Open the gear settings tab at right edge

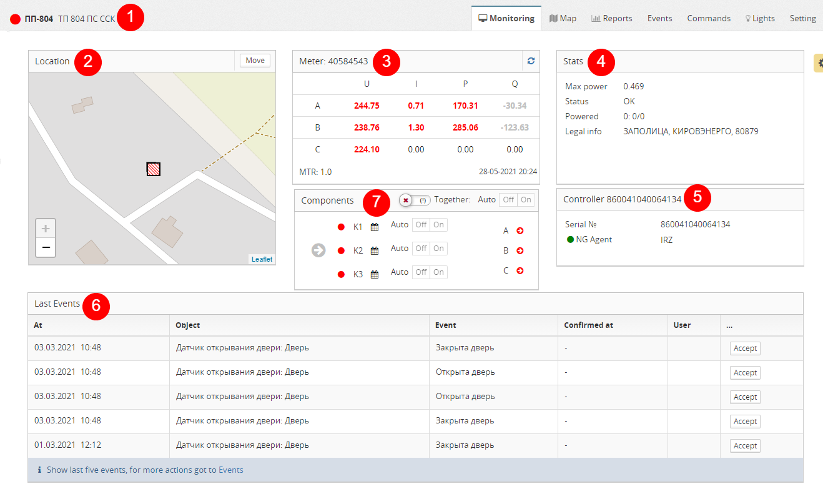click(x=819, y=62)
